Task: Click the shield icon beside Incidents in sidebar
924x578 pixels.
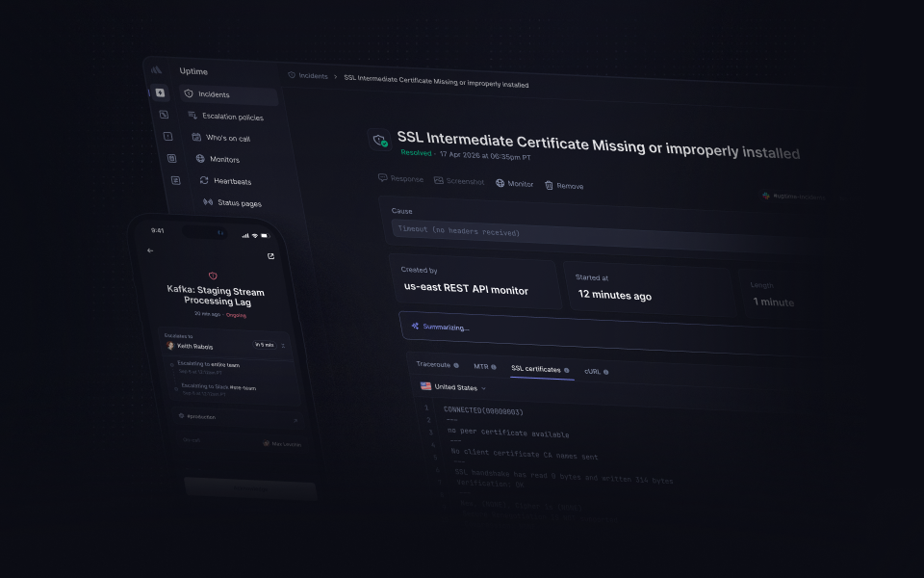Action: [x=189, y=93]
